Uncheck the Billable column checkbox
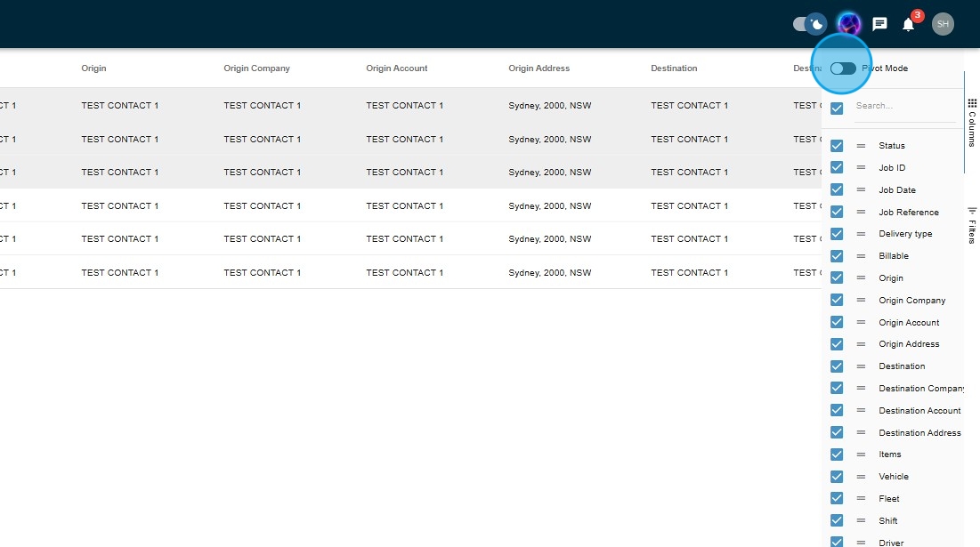 pyautogui.click(x=837, y=256)
